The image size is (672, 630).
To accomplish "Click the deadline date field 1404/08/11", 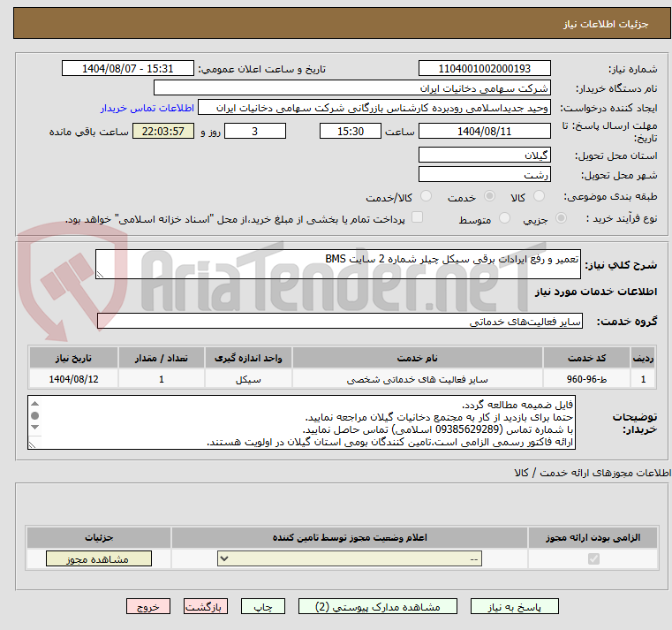I will click(x=484, y=132).
